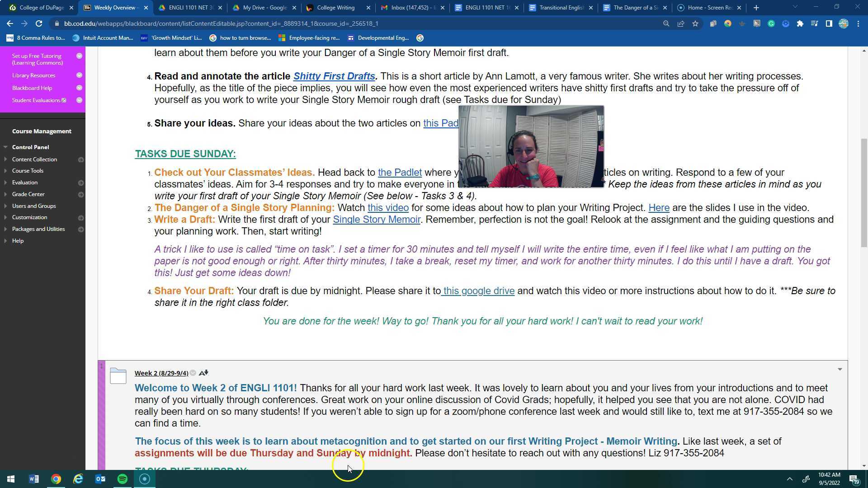Click the Chrome profile avatar icon
This screenshot has height=488, width=868.
tap(844, 23)
